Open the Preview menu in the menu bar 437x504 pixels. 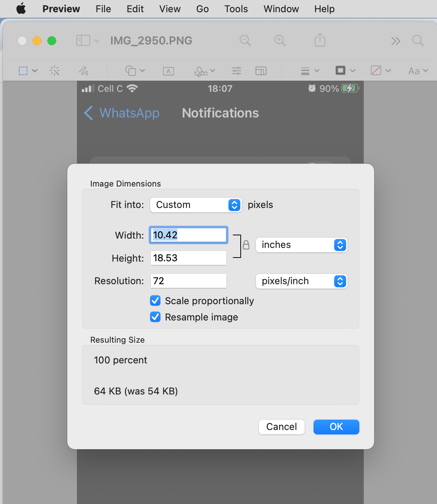61,9
